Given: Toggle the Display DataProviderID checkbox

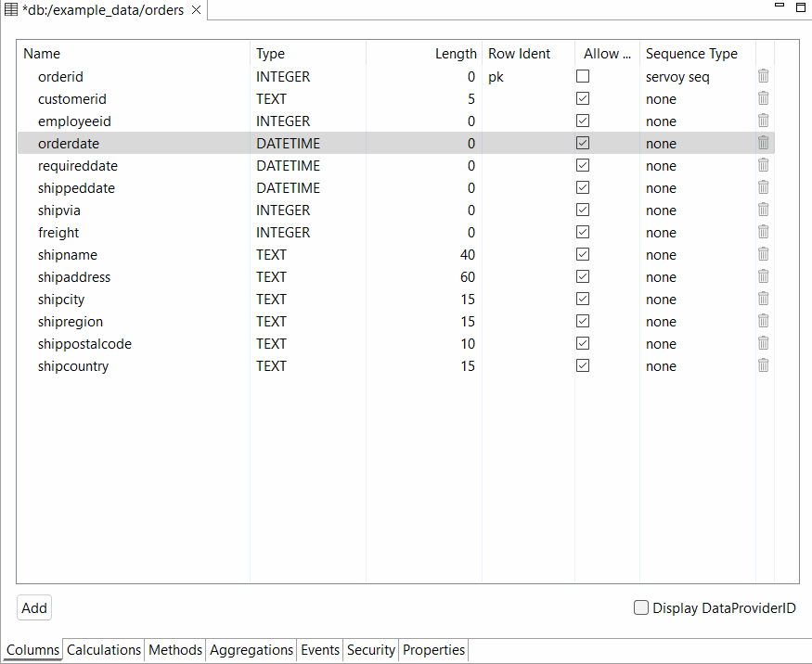Looking at the screenshot, I should (x=641, y=608).
